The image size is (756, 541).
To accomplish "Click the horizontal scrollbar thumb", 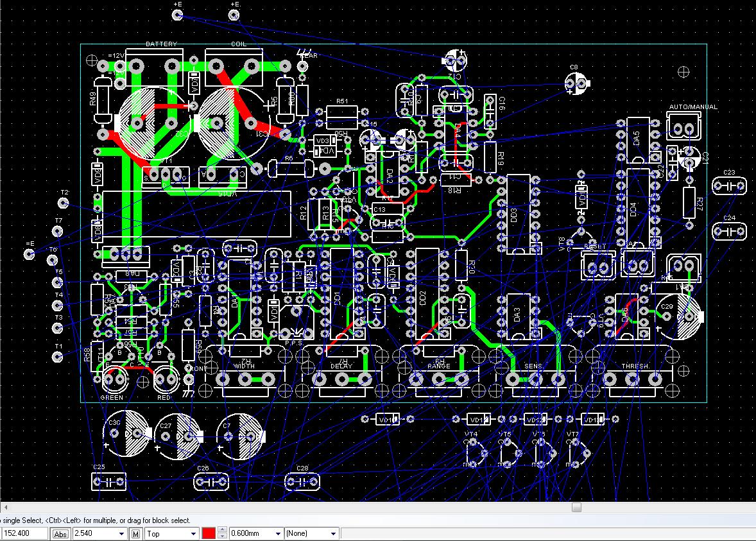I will (576, 507).
